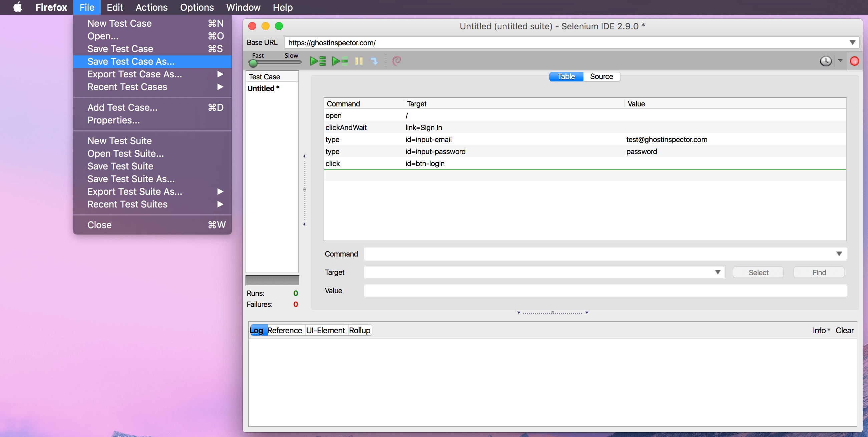The width and height of the screenshot is (868, 437).
Task: Click the Test Case list header
Action: [x=272, y=77]
